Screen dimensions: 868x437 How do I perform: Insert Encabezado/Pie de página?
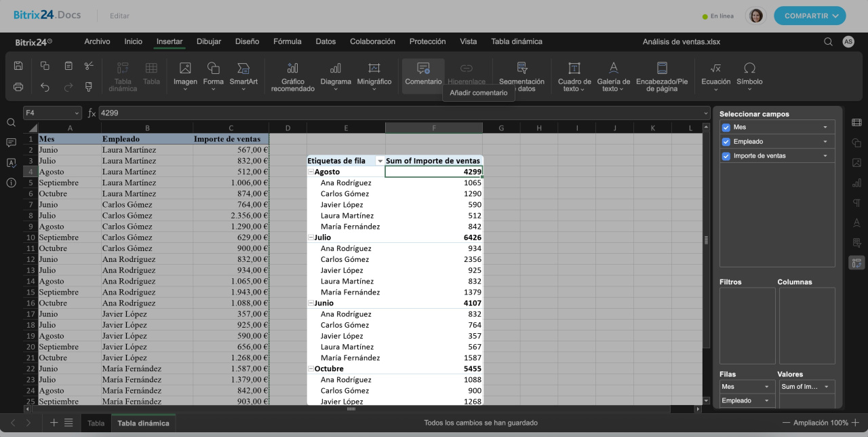click(x=661, y=76)
